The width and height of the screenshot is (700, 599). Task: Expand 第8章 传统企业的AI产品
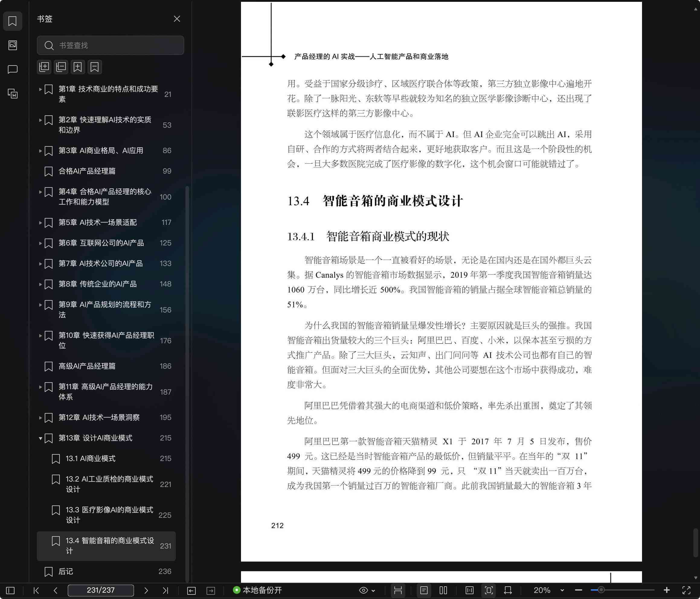point(40,284)
